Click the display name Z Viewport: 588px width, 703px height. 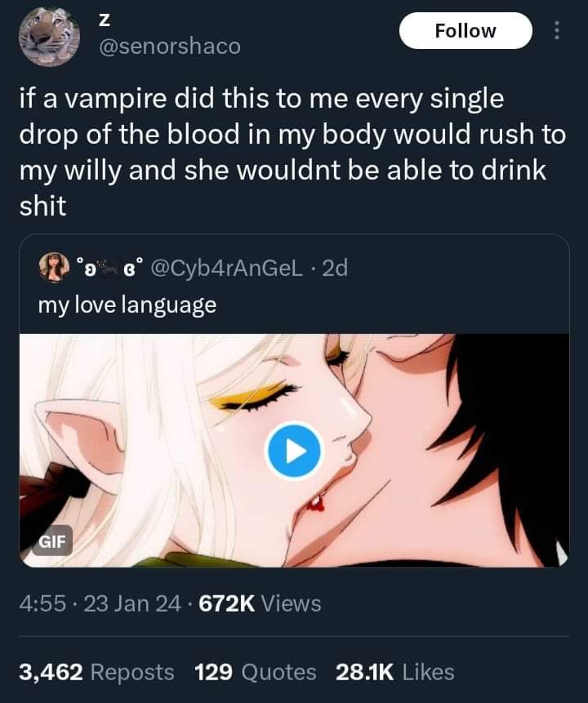(x=105, y=18)
